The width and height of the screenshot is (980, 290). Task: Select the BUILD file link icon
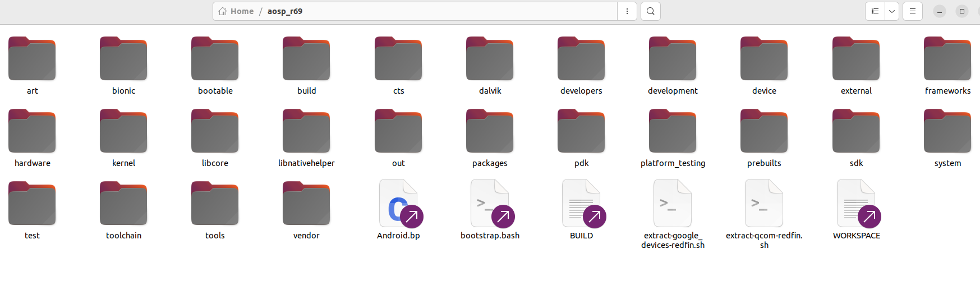581,204
